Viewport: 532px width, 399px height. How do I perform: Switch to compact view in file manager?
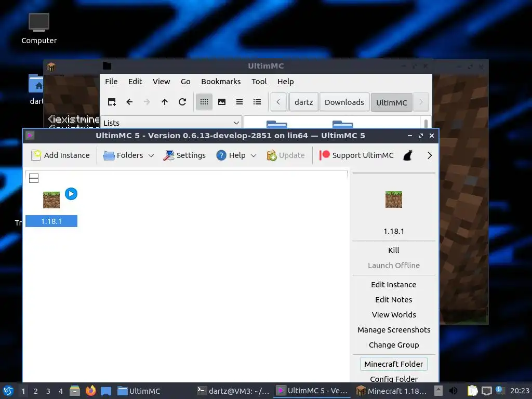click(x=239, y=102)
